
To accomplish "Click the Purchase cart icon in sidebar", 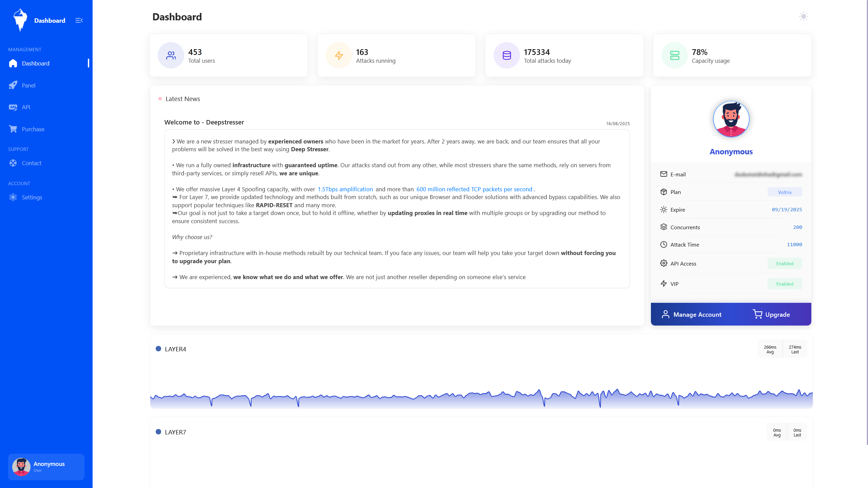I will pos(13,129).
